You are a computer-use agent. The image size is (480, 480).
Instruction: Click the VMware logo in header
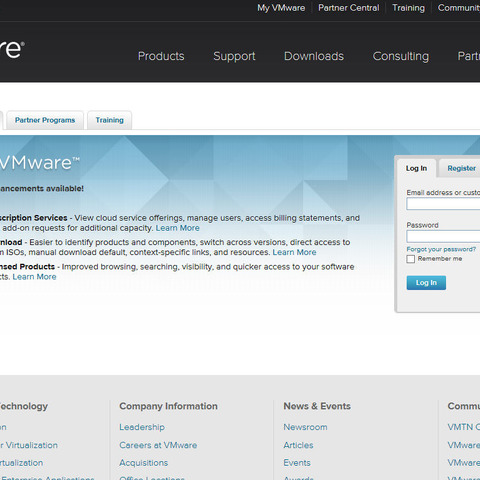pos(11,50)
